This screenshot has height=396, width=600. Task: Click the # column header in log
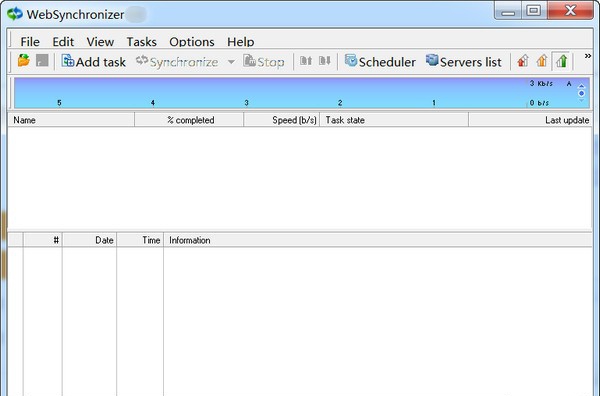(x=43, y=240)
